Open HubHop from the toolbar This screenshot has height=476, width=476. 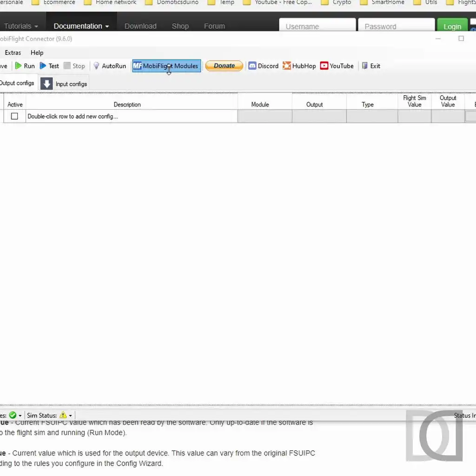[x=299, y=66]
